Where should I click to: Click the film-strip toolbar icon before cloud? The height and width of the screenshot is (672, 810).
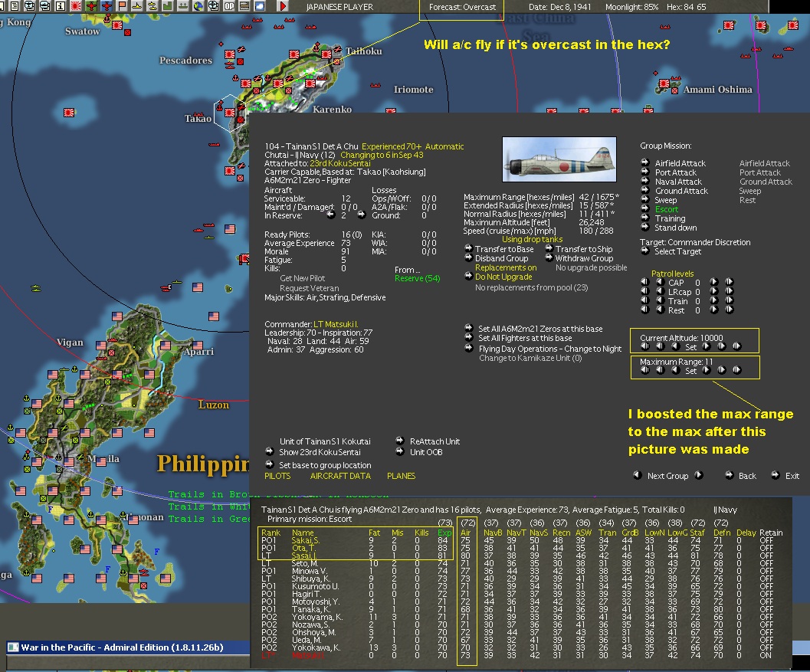click(244, 6)
